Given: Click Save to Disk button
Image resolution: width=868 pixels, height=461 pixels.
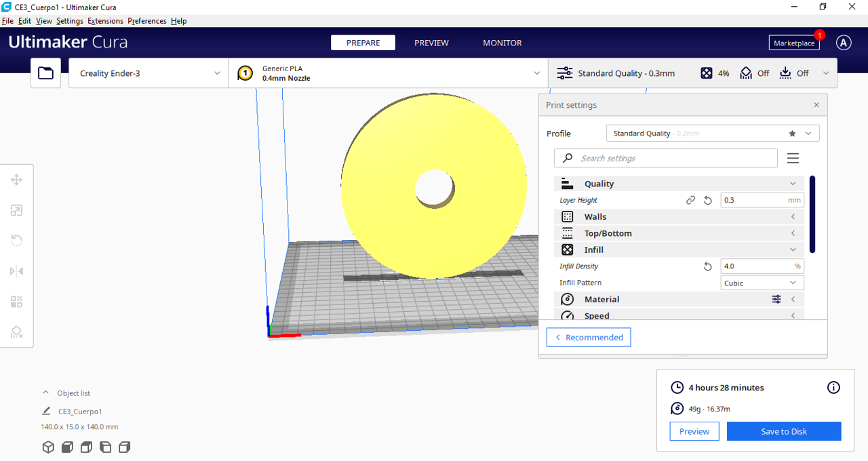Looking at the screenshot, I should [x=784, y=431].
